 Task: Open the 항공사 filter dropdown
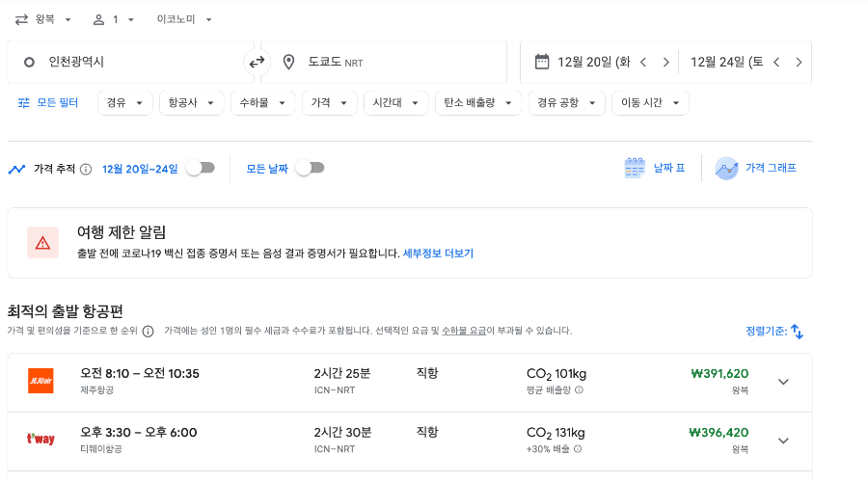[x=192, y=103]
